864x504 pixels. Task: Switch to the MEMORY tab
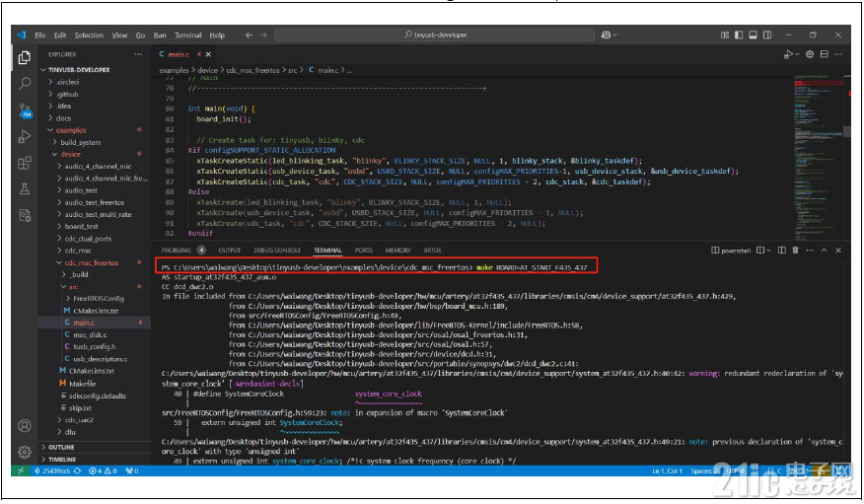(x=397, y=251)
